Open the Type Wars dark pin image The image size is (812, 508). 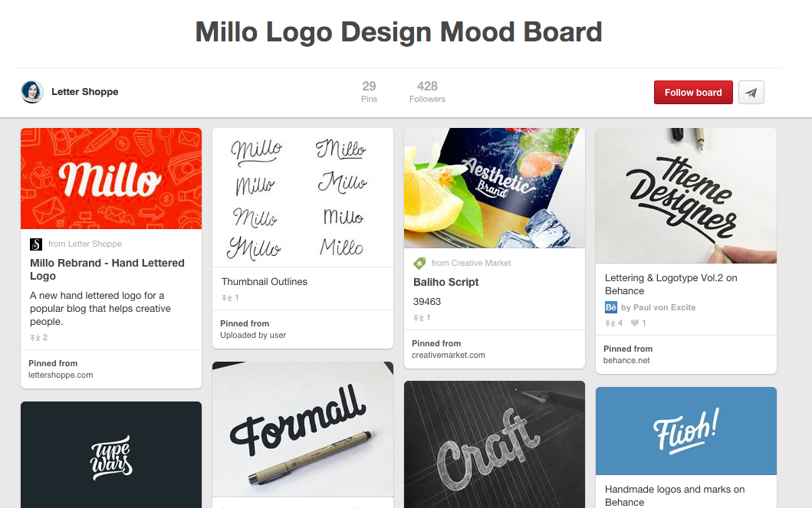tap(111, 454)
